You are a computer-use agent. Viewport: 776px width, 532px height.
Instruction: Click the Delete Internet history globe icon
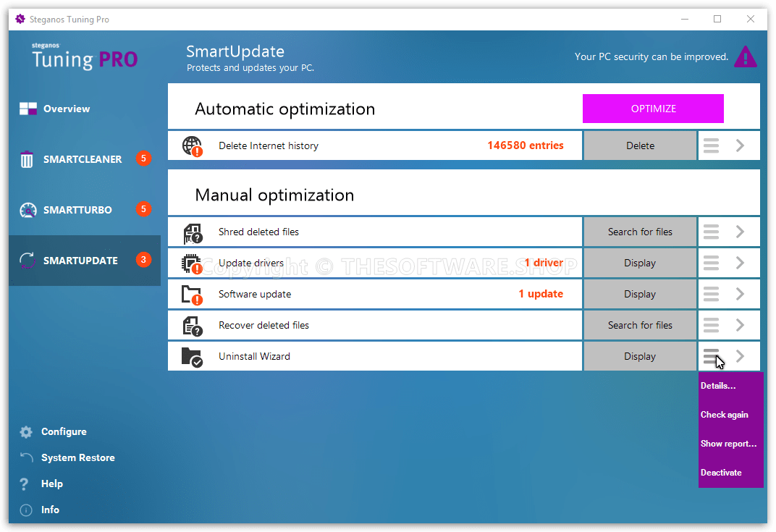pyautogui.click(x=192, y=146)
